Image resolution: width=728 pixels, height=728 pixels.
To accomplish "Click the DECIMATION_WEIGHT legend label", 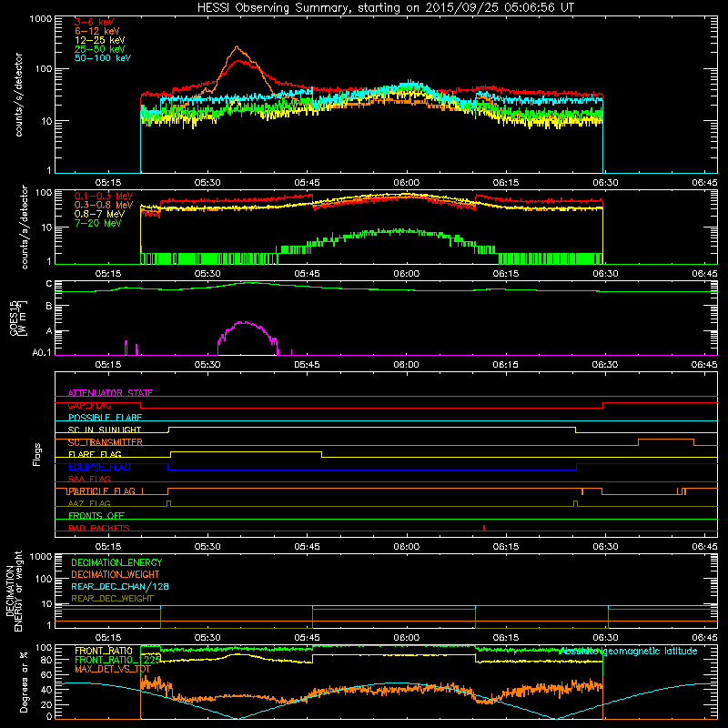I will (116, 574).
